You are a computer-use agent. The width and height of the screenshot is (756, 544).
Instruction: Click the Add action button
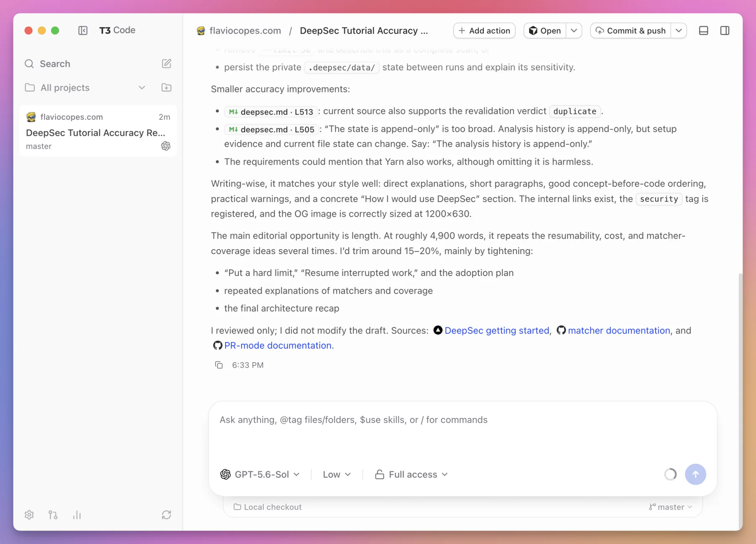tap(484, 31)
